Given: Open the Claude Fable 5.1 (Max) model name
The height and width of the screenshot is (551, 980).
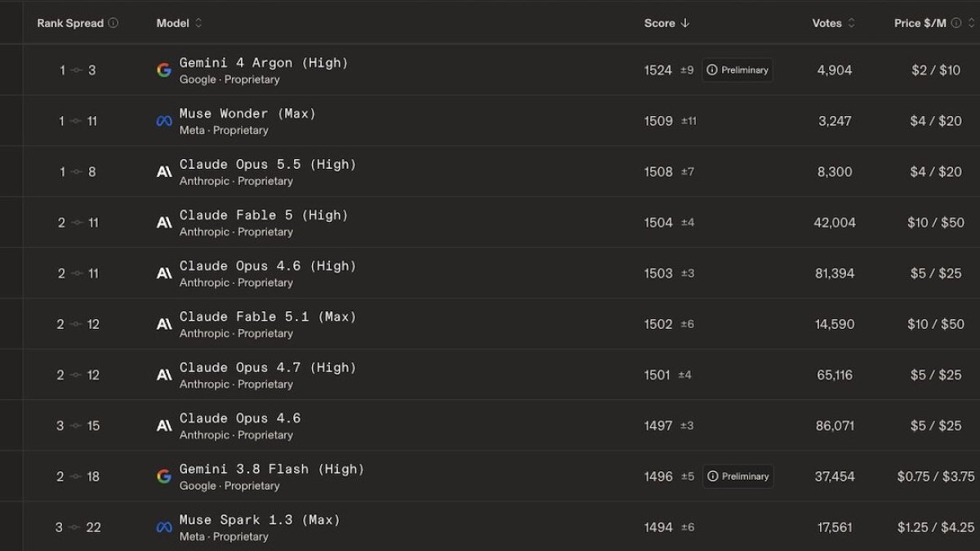Looking at the screenshot, I should 268,317.
